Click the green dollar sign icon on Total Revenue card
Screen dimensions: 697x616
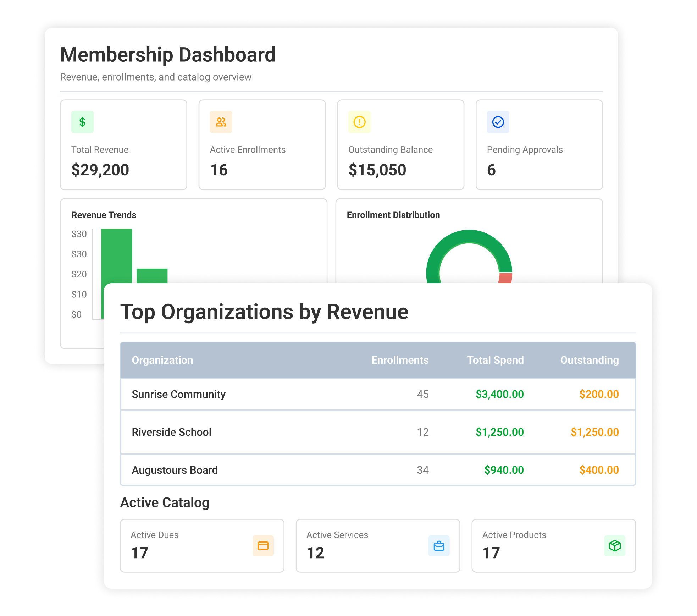[82, 122]
